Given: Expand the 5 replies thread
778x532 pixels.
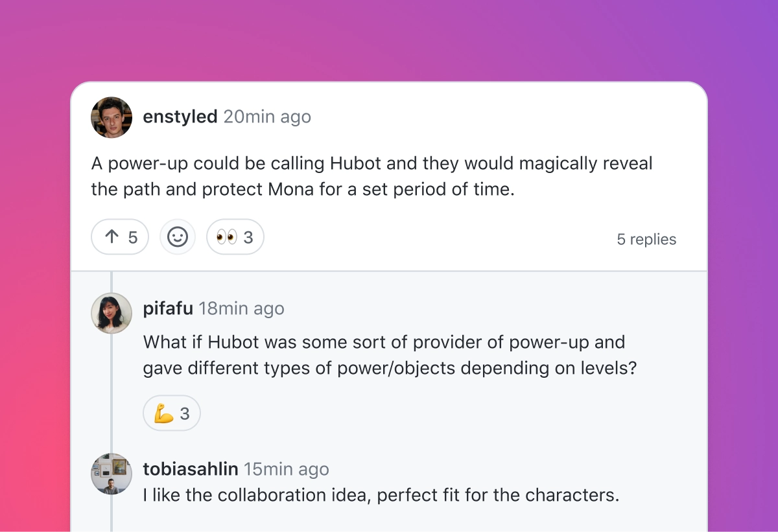Looking at the screenshot, I should pyautogui.click(x=646, y=239).
